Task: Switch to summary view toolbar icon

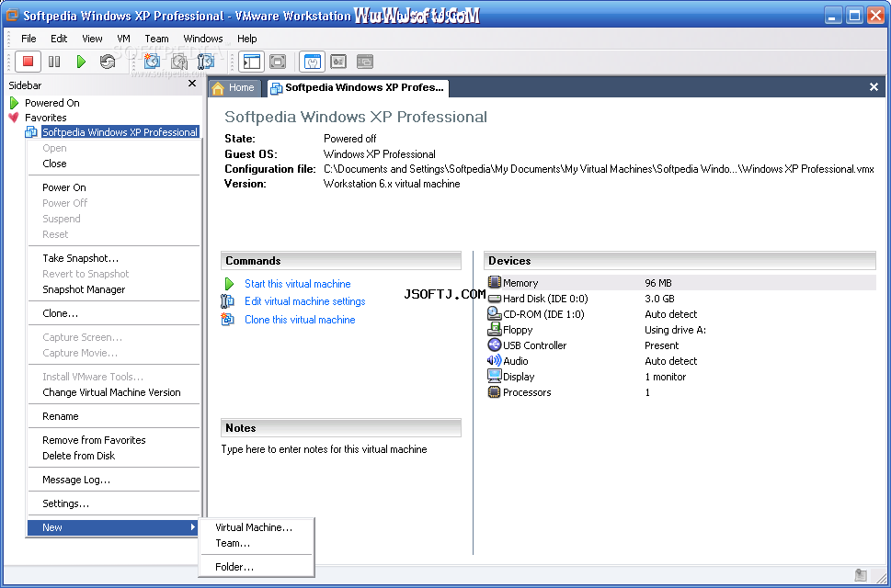Action: (312, 62)
